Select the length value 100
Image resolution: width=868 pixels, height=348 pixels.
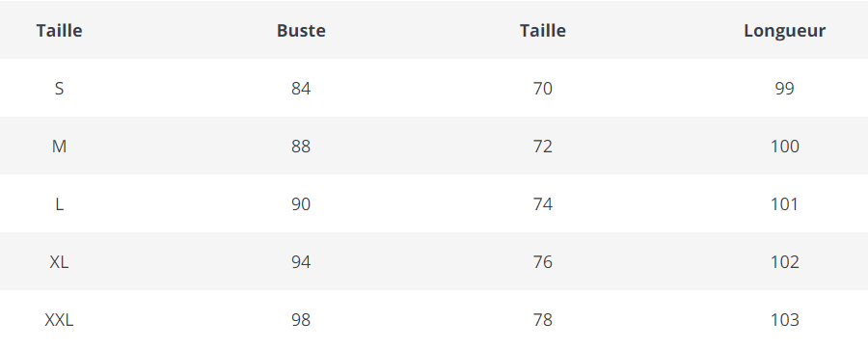coord(784,147)
